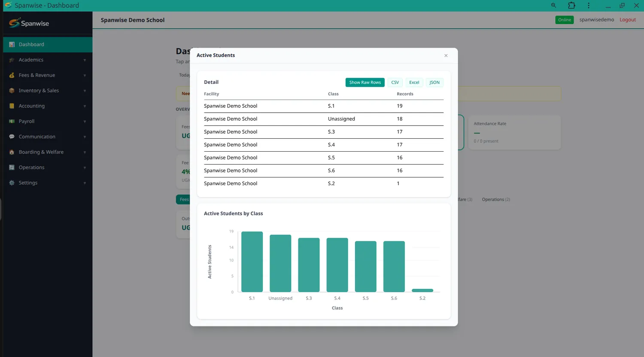Screen dimensions: 644x357
Task: Click the Logout link
Action: (x=628, y=20)
